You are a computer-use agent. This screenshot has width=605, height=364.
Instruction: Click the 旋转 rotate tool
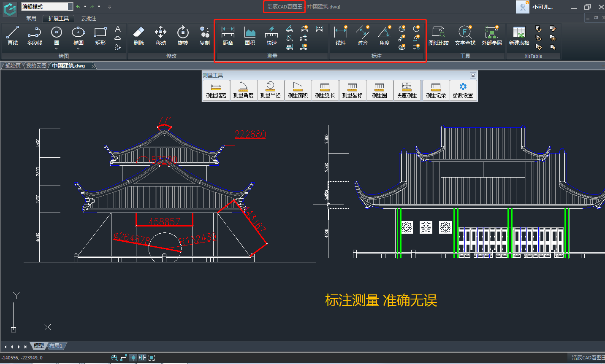click(182, 36)
